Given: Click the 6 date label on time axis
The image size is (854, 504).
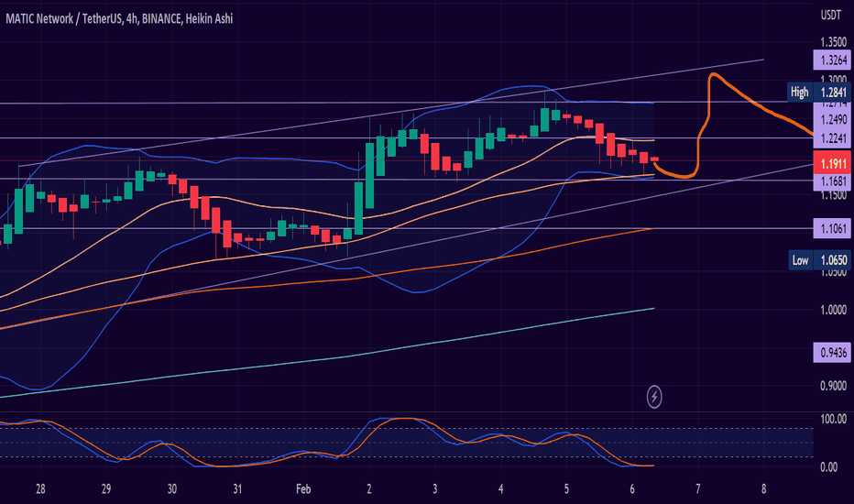Looking at the screenshot, I should tap(631, 488).
